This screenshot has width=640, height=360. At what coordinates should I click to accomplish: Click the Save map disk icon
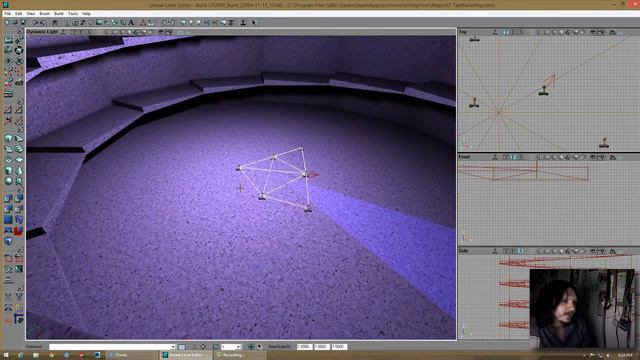click(x=22, y=22)
